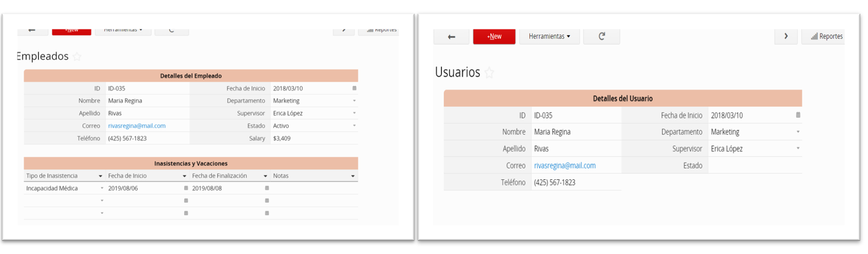868x254 pixels.
Task: Click the +New button in Usuarios panel
Action: coord(494,36)
